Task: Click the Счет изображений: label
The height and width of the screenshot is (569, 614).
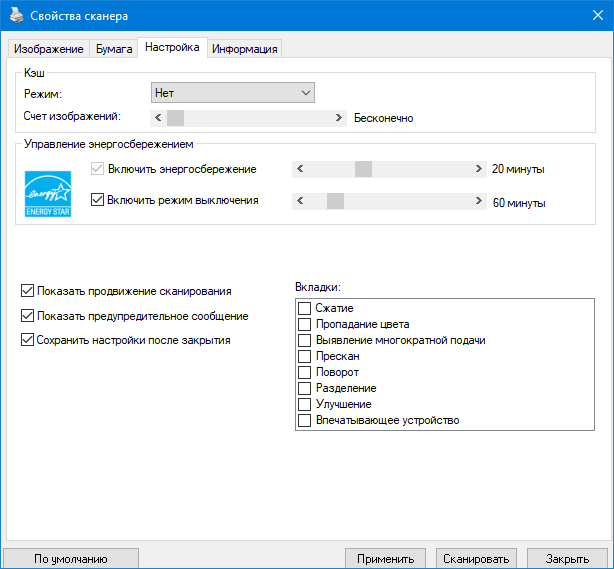Action: point(72,116)
